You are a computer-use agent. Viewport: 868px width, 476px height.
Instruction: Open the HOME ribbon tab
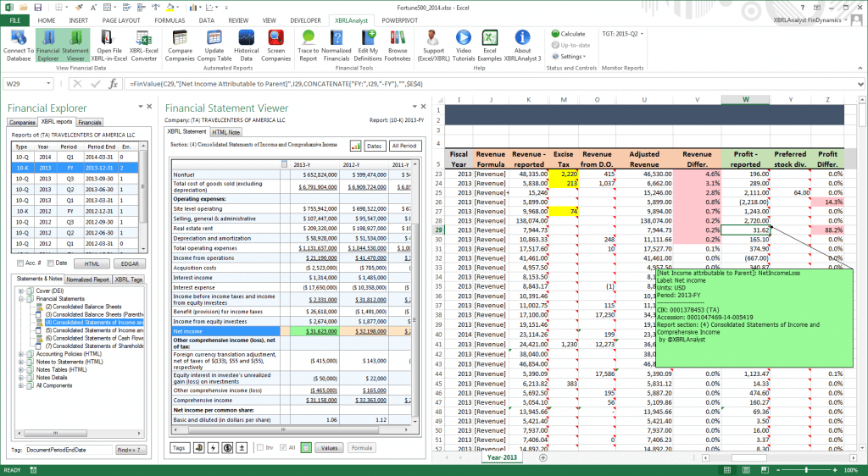click(47, 20)
